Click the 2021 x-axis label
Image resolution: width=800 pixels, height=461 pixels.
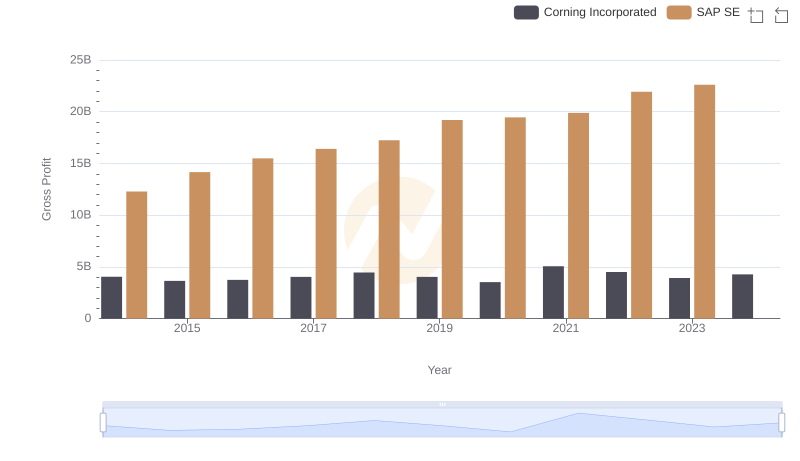566,328
